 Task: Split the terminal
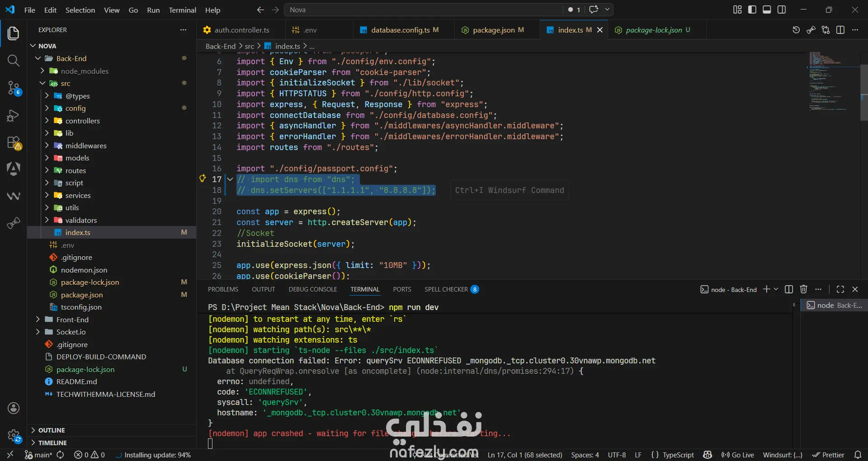pyautogui.click(x=789, y=289)
